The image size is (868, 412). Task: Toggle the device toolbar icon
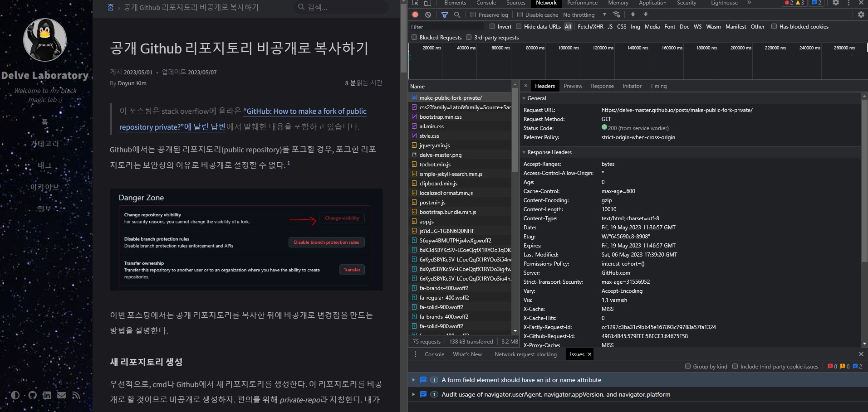point(427,3)
